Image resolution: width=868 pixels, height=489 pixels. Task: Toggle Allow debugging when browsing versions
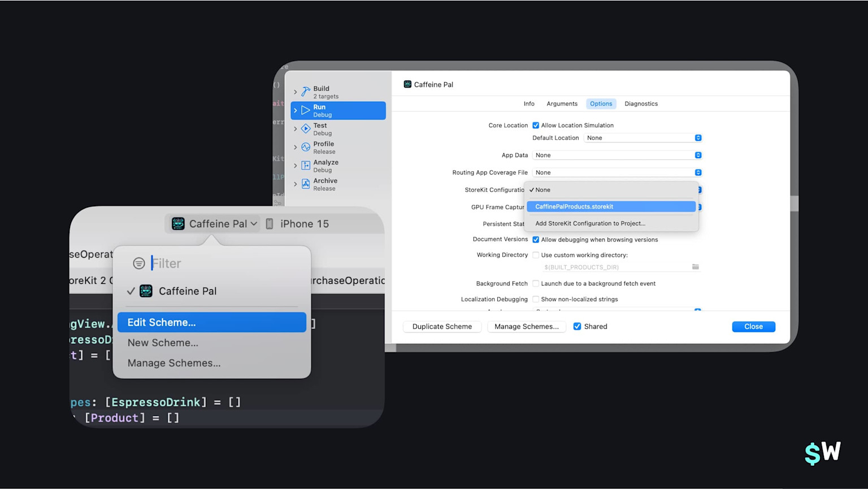536,240
